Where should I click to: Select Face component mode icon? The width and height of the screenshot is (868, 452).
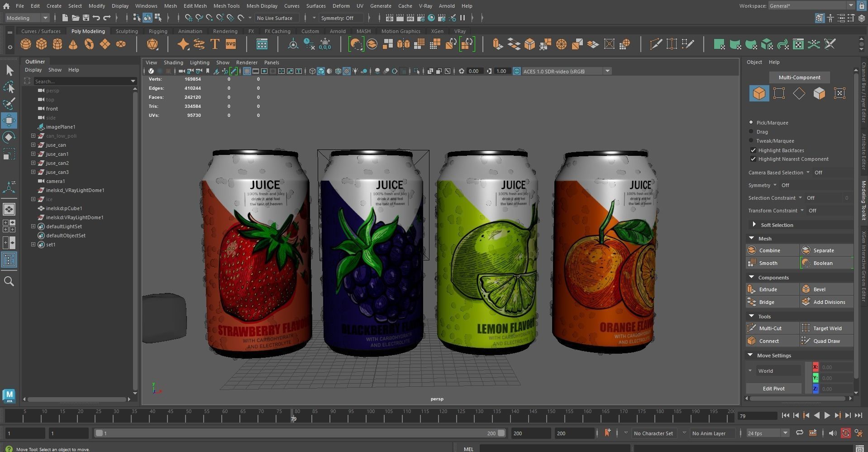[x=819, y=93]
